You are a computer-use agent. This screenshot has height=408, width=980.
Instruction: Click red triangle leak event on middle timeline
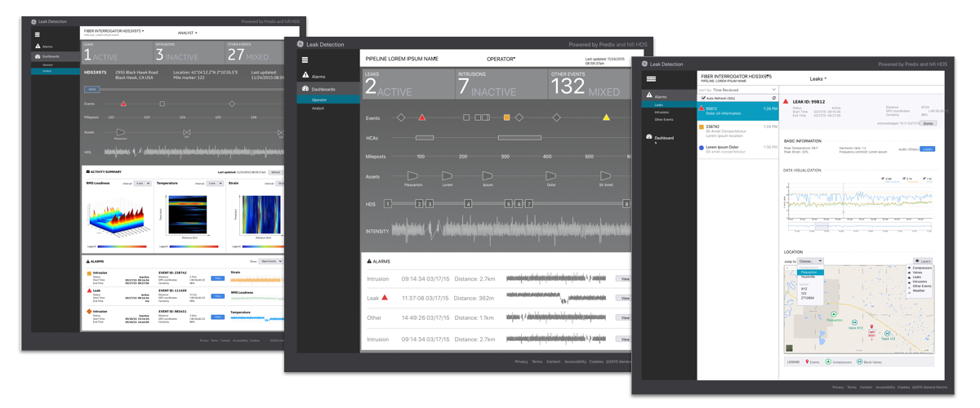pos(422,118)
